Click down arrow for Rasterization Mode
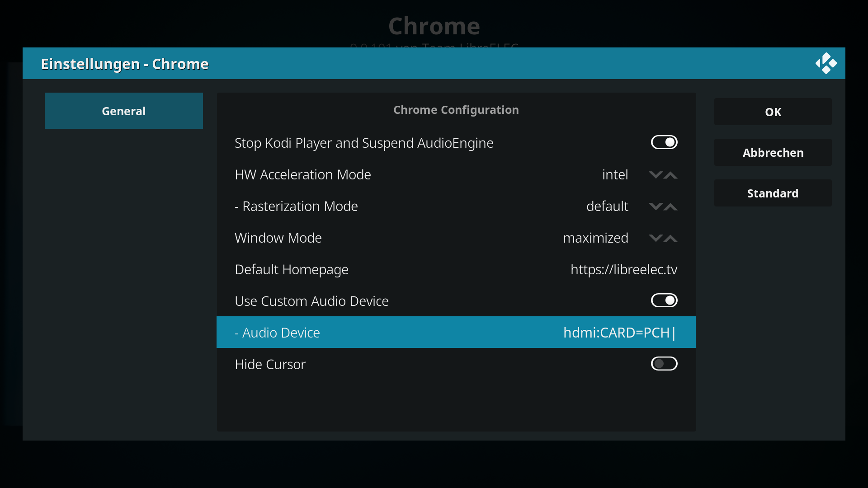The height and width of the screenshot is (488, 868). click(x=656, y=206)
